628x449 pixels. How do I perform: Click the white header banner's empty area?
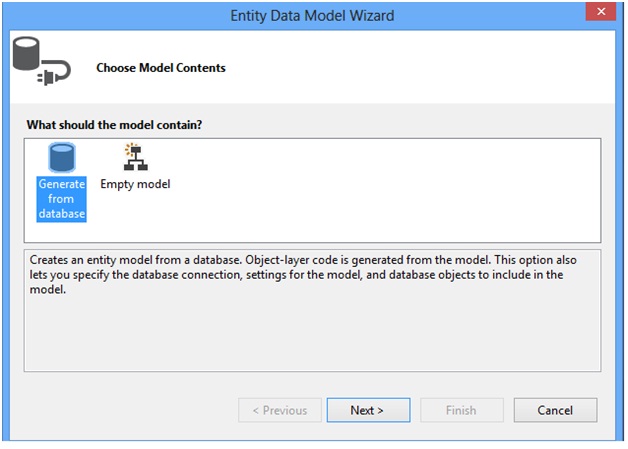point(420,68)
